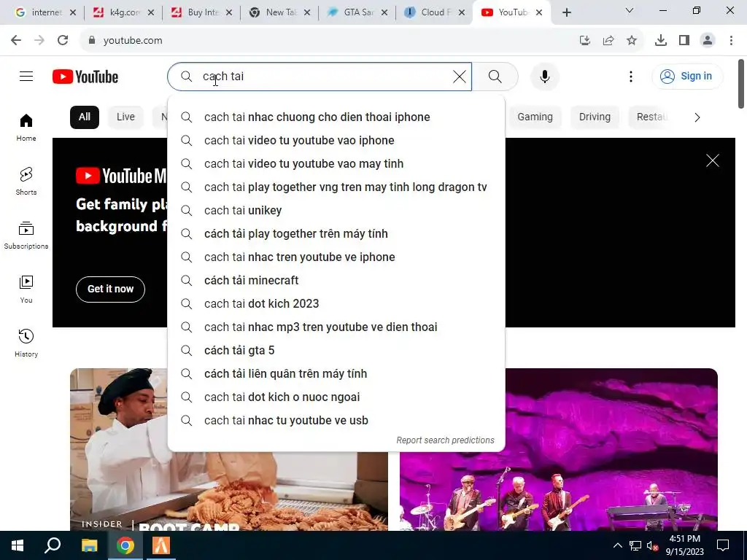Click the magnifier search submit button

[495, 76]
